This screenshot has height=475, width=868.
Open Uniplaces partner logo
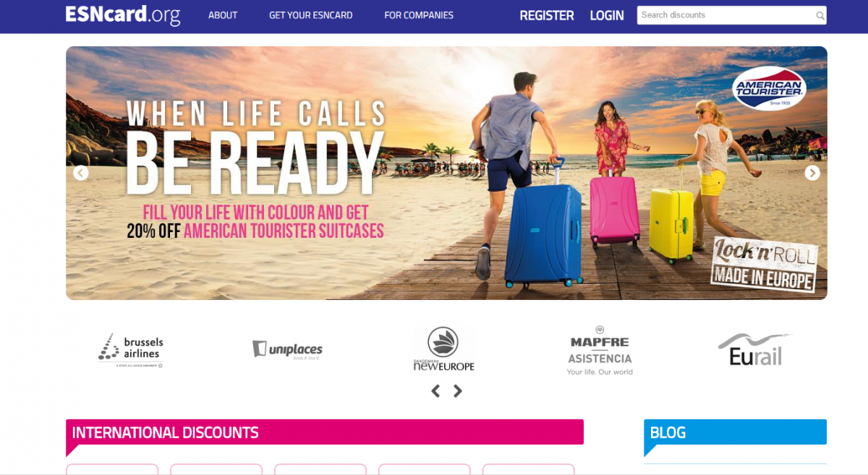coord(287,350)
